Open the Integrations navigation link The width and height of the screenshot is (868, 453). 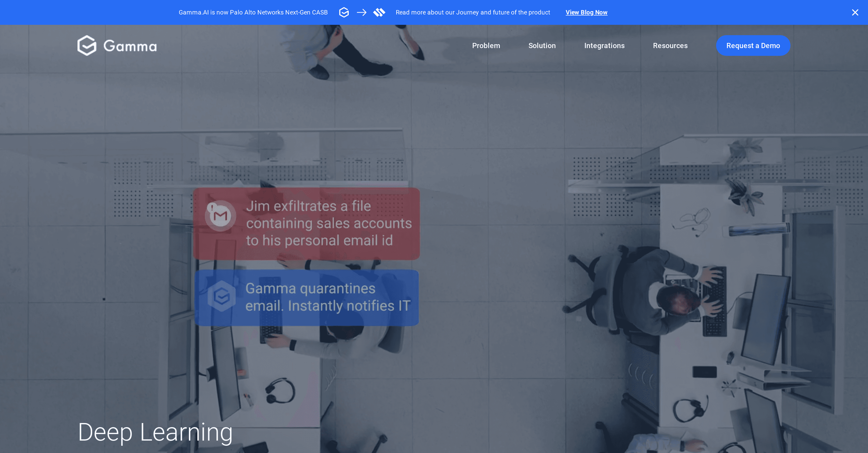(x=604, y=46)
